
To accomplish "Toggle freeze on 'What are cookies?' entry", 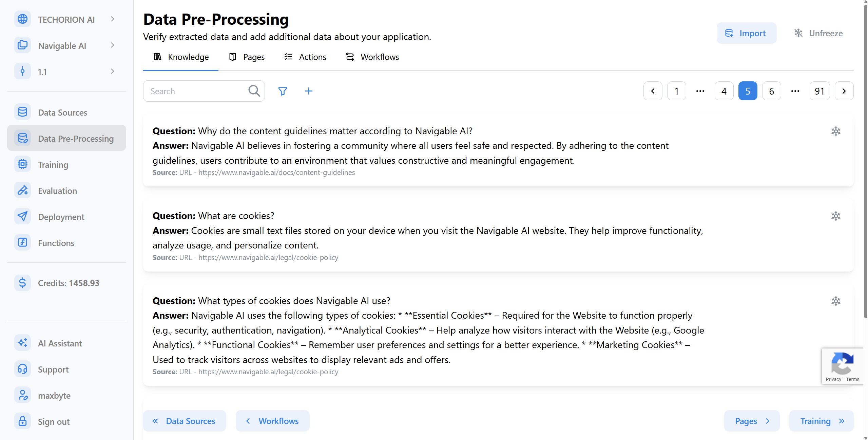I will click(x=836, y=216).
